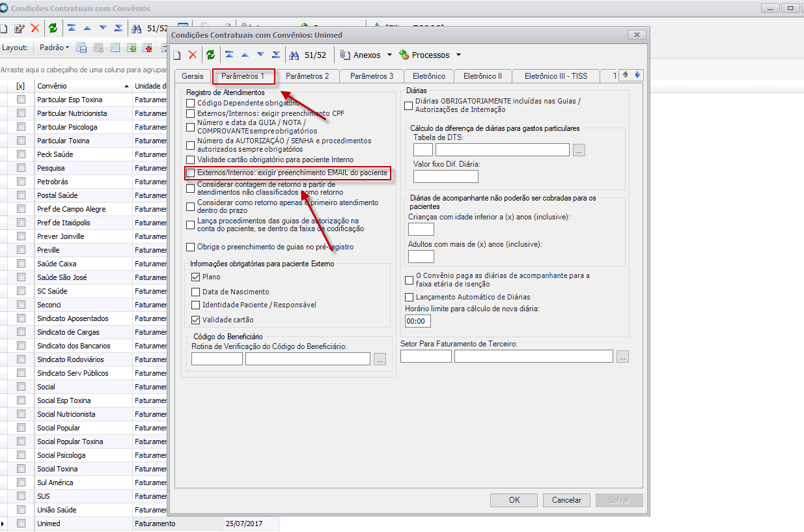Screen dimensions: 804x532
Task: Check Identidade Paciente / Responsável
Action: pyautogui.click(x=195, y=305)
